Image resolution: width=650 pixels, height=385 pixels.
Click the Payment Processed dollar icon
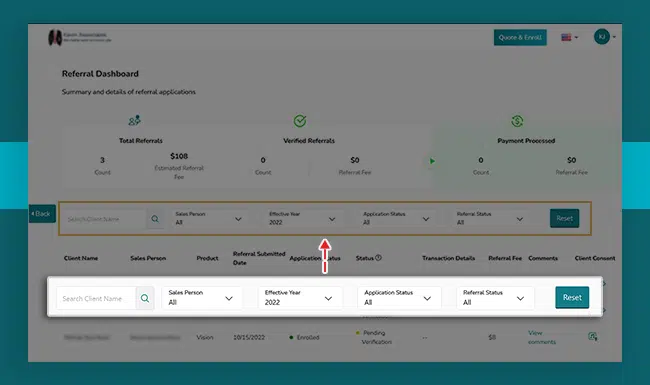click(517, 121)
